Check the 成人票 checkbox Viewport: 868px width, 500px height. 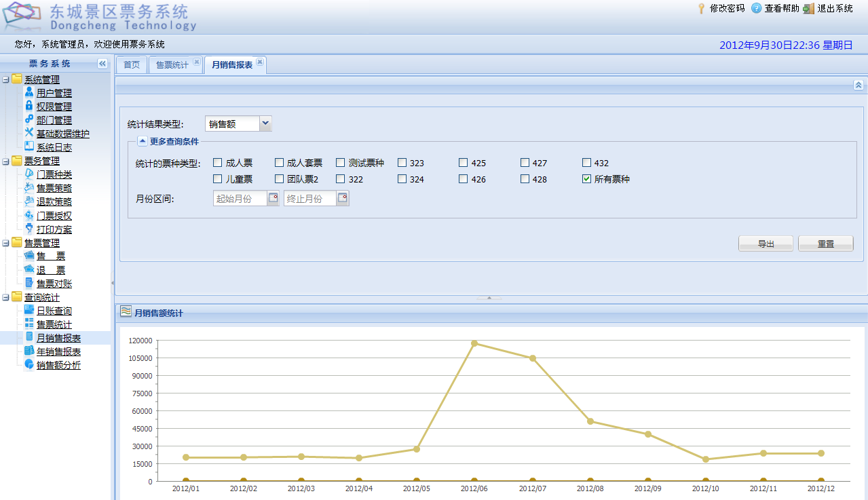[x=218, y=163]
